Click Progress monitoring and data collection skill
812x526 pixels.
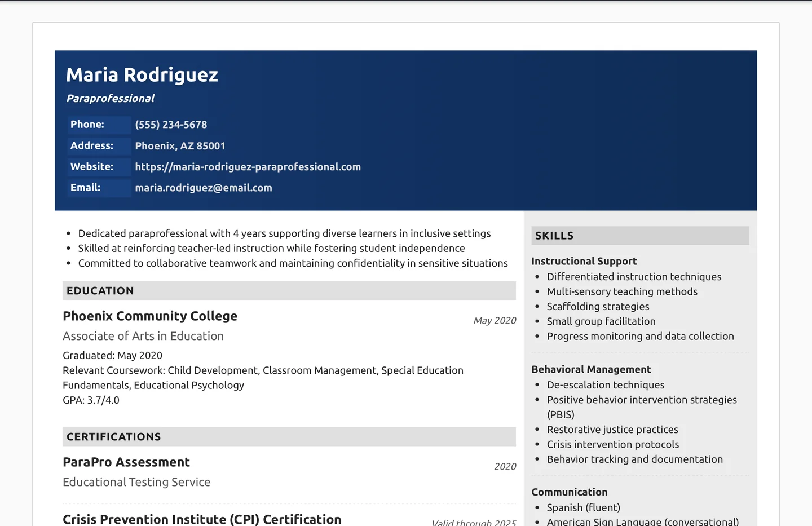[x=640, y=336]
